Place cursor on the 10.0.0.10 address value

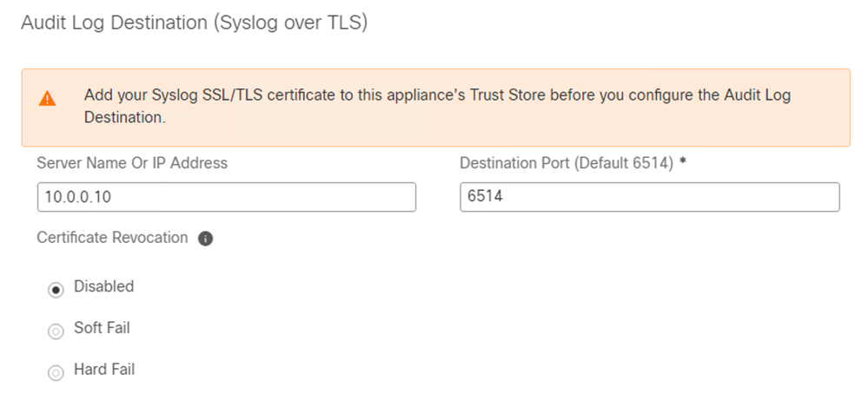click(78, 197)
